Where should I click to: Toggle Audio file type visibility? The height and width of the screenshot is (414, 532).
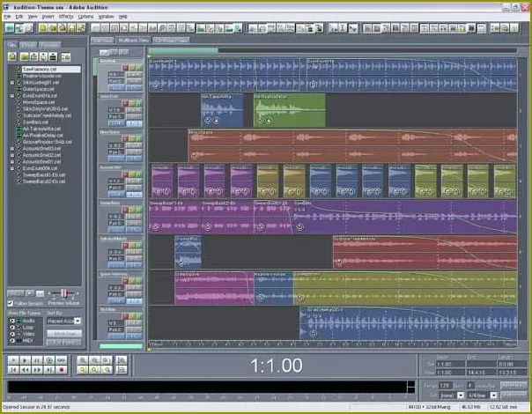[x=12, y=321]
